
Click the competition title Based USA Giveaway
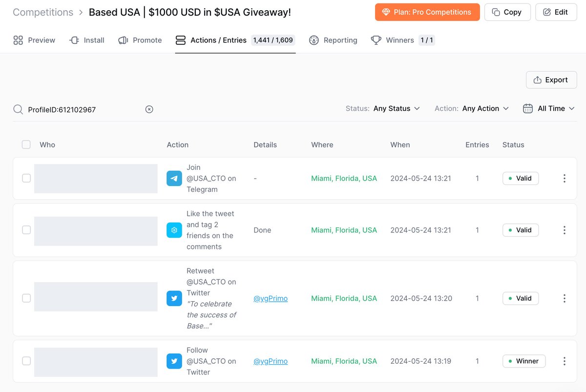(x=190, y=12)
